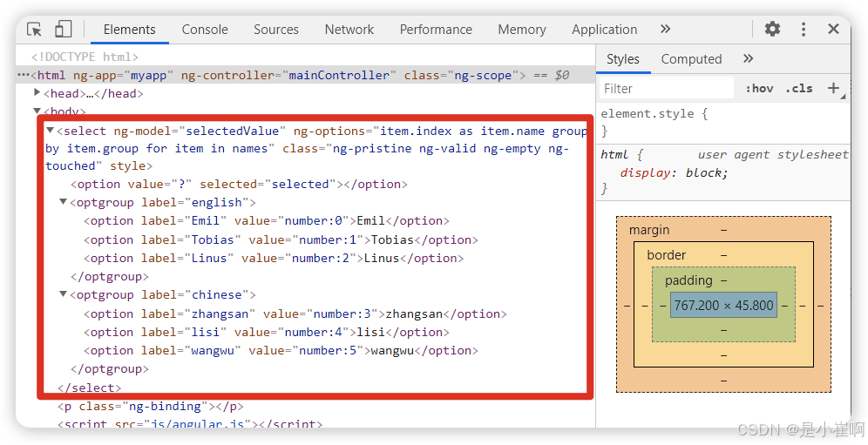The width and height of the screenshot is (868, 445).
Task: Open the Memory tab
Action: pyautogui.click(x=521, y=30)
